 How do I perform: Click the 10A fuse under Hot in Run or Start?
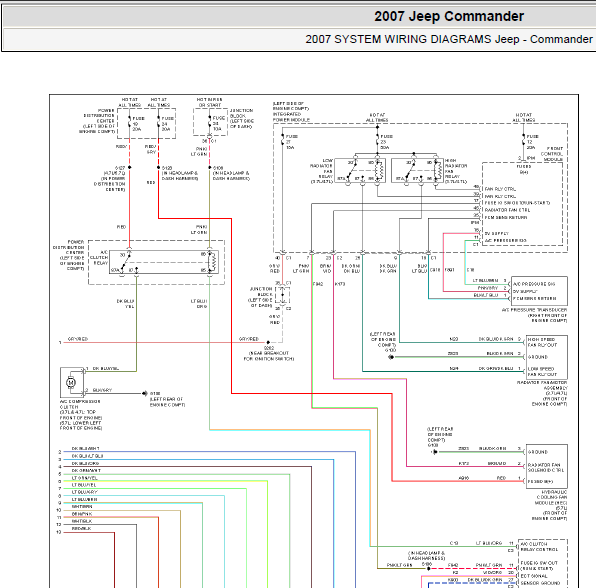click(210, 123)
